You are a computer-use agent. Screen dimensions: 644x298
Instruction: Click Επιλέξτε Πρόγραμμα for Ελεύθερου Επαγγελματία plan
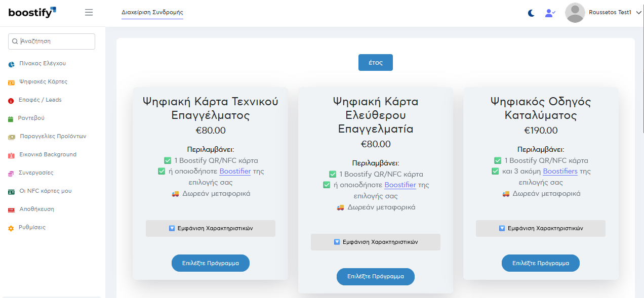375,277
